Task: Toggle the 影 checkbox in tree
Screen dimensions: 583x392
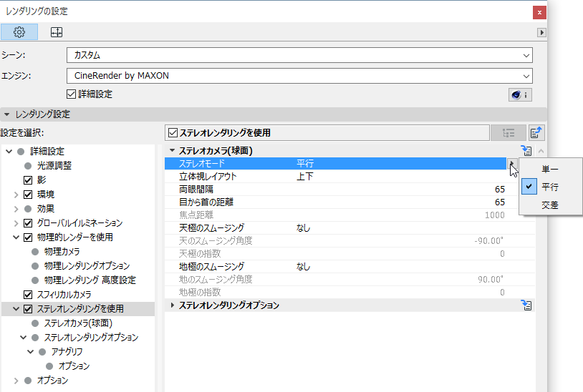Action: (28, 180)
